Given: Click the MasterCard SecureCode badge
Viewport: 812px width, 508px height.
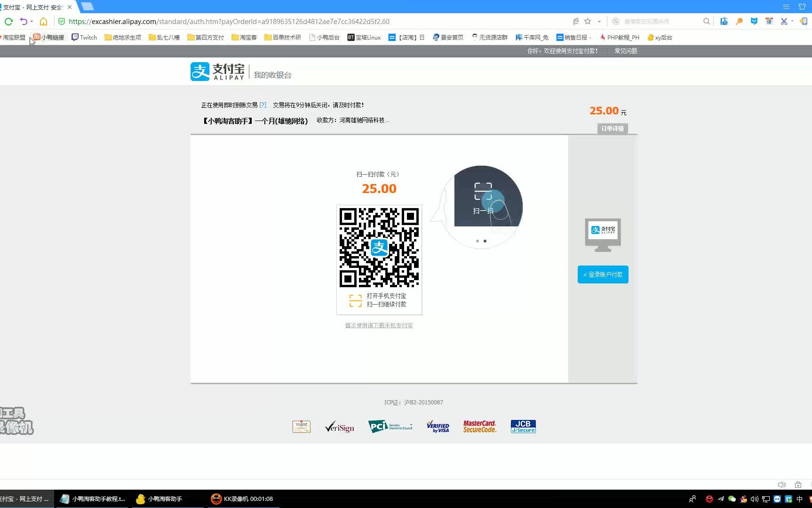Looking at the screenshot, I should tap(480, 427).
